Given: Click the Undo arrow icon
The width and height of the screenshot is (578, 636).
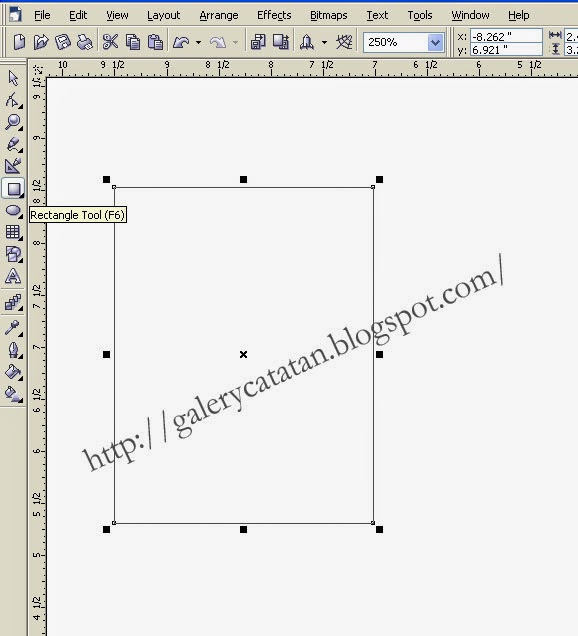Looking at the screenshot, I should point(181,42).
